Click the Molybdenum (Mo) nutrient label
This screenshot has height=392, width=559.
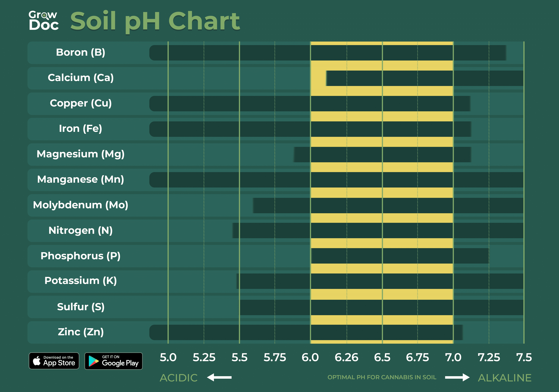(x=81, y=205)
